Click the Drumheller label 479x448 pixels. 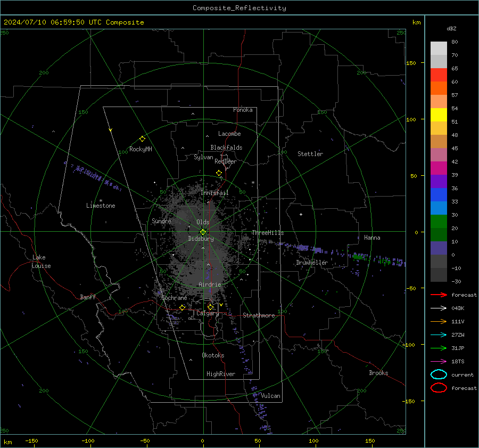312,263
